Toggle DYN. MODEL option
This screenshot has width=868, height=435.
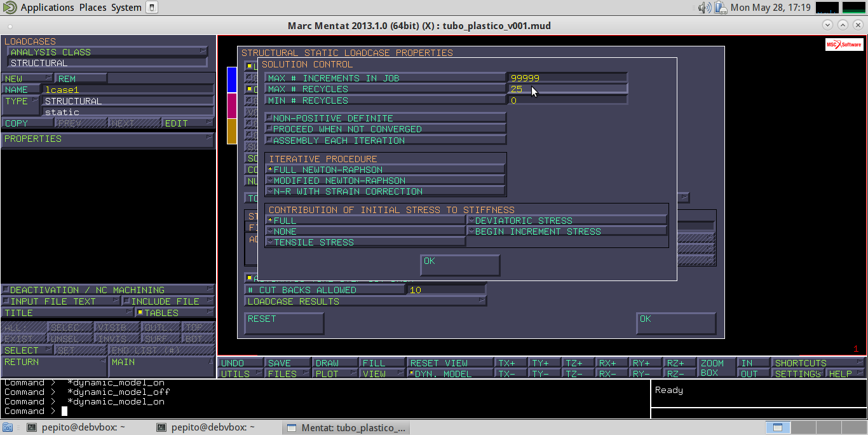(x=451, y=374)
